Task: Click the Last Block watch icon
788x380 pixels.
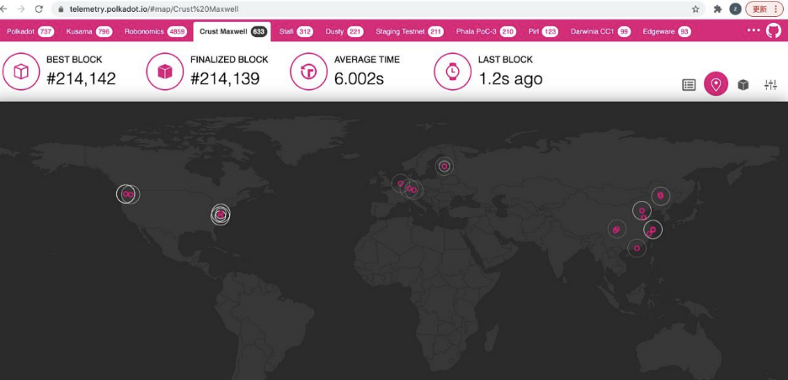Action: (x=453, y=72)
